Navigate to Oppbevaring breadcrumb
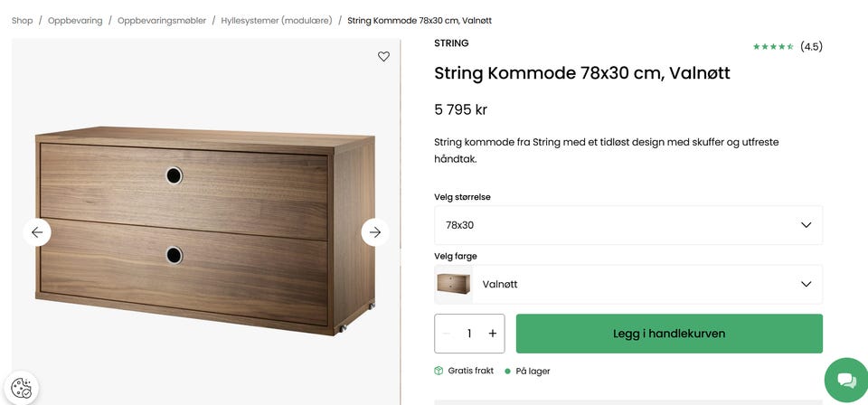Image resolution: width=868 pixels, height=405 pixels. tap(75, 20)
